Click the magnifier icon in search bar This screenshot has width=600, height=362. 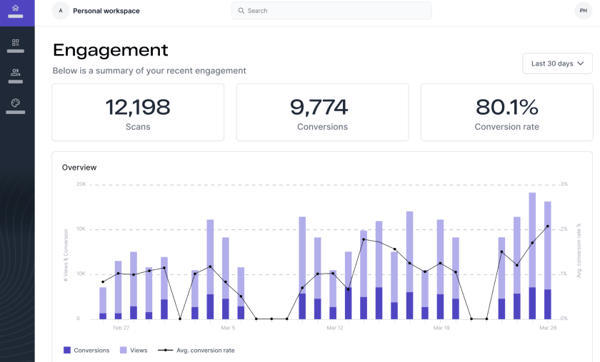coord(241,11)
